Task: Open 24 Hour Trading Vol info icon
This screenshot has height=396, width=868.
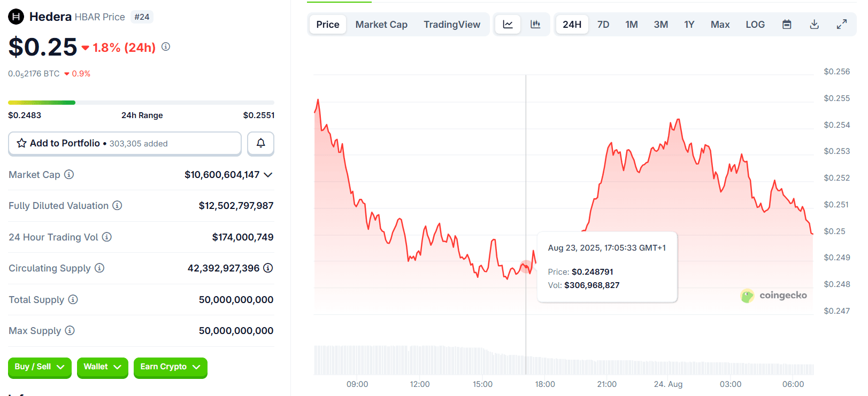Action: pos(107,237)
